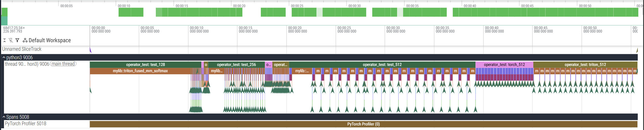
Task: Click the 00:00:40 000 000 000 time ruler mark
Action: [494, 30]
